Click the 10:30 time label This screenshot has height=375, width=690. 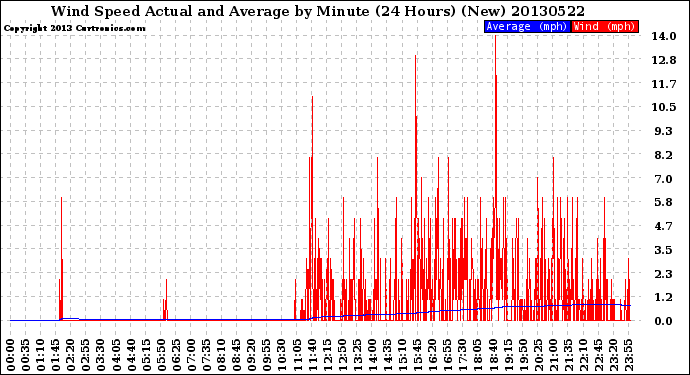(282, 355)
